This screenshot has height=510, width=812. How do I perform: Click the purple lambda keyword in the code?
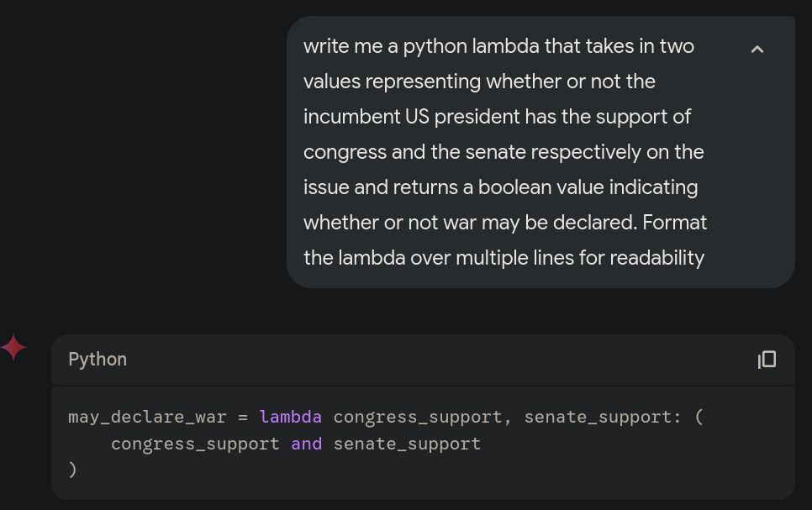290,416
